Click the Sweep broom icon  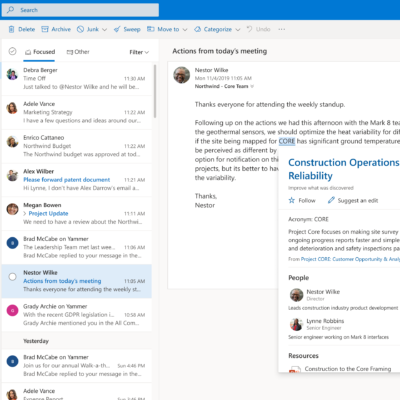point(117,29)
